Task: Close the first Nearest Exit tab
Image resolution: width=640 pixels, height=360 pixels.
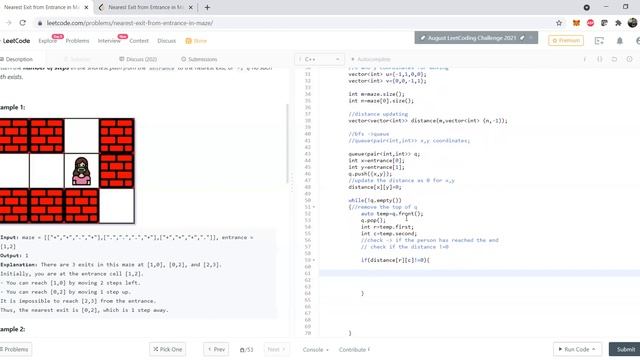Action: coord(86,7)
